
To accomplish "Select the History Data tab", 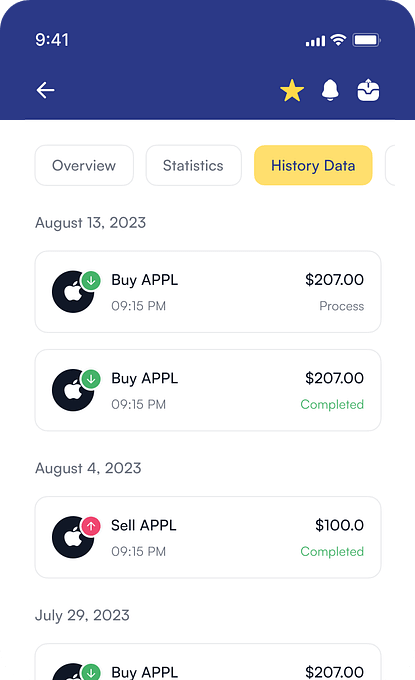I will 313,165.
